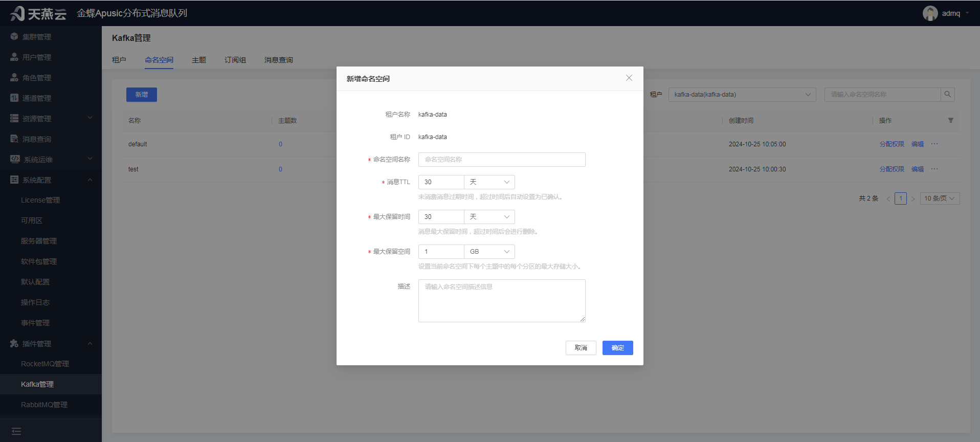Focus the namespace name search box
The image size is (980, 442).
pos(882,95)
